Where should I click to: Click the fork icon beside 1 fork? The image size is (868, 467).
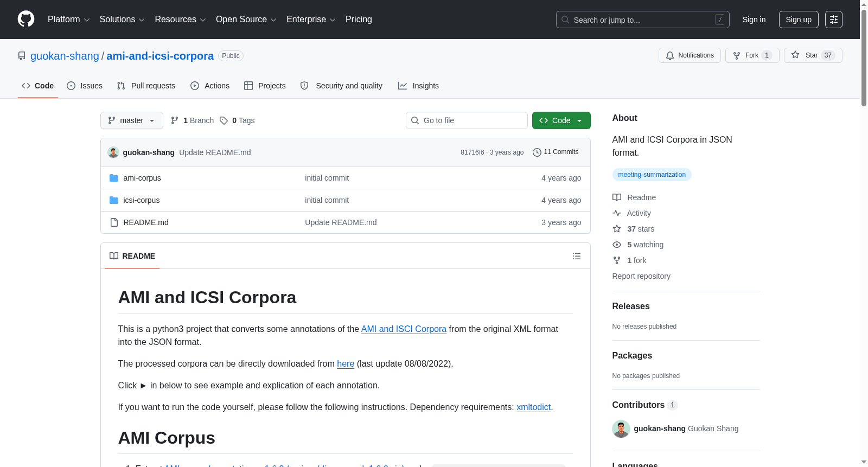(617, 260)
